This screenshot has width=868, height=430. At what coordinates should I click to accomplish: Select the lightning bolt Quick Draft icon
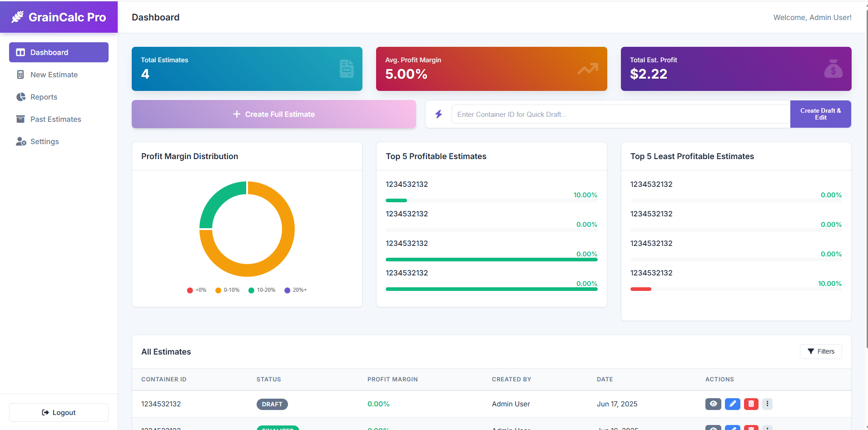click(438, 114)
